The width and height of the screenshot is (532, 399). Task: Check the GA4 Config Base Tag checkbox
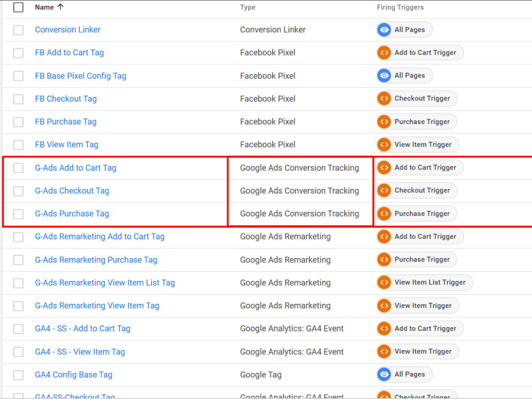[x=18, y=375]
